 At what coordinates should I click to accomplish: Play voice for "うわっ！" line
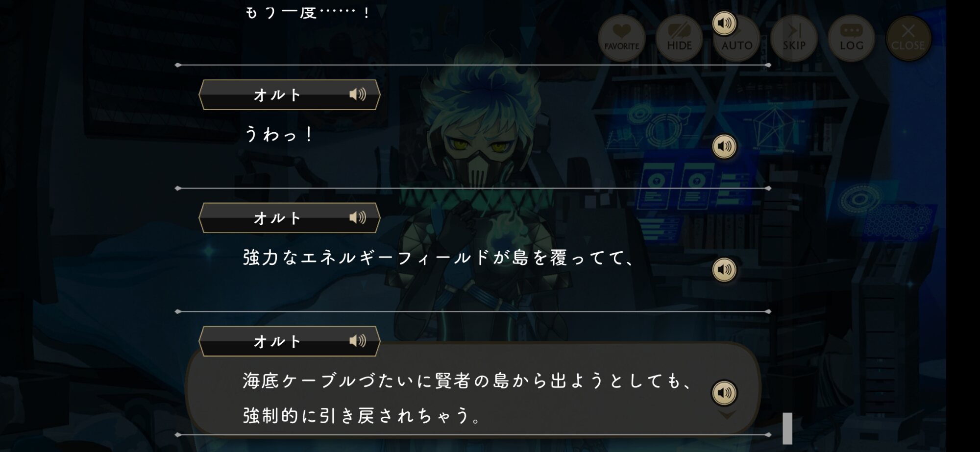point(724,146)
